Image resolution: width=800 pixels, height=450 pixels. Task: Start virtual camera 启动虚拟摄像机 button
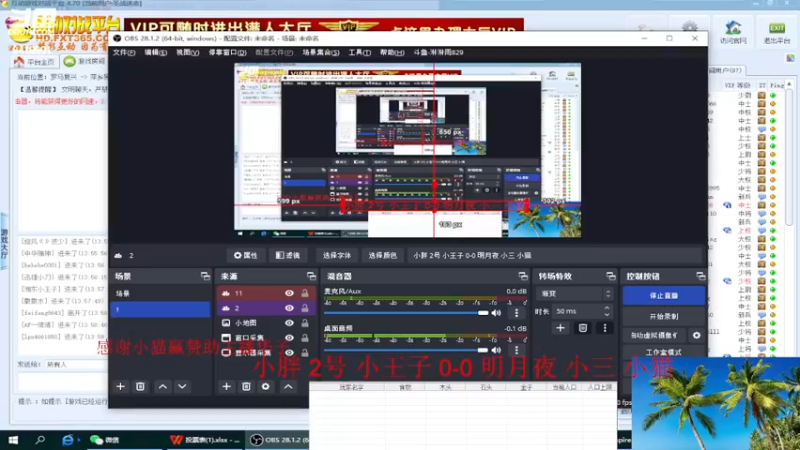[655, 335]
